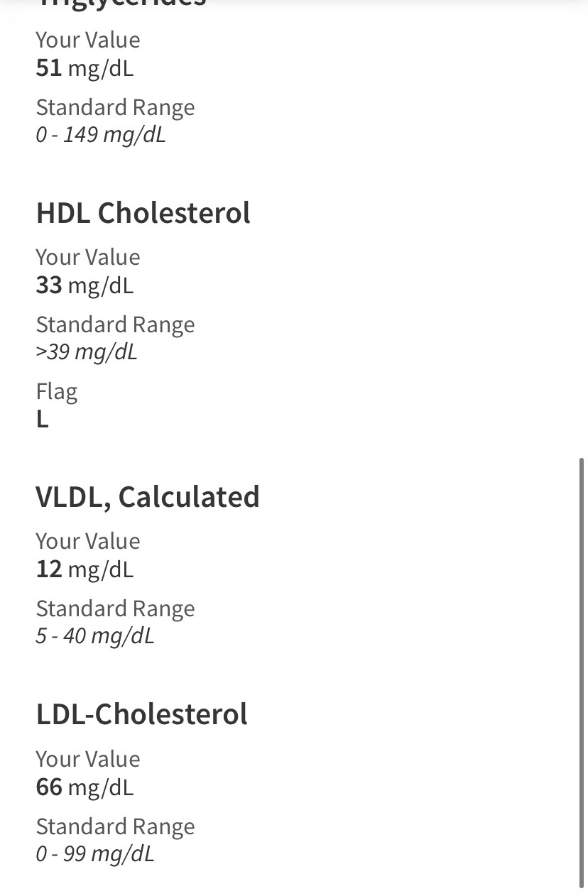The height and width of the screenshot is (896, 588).
Task: Tap the VLDL, Calculated heading
Action: [x=147, y=497]
